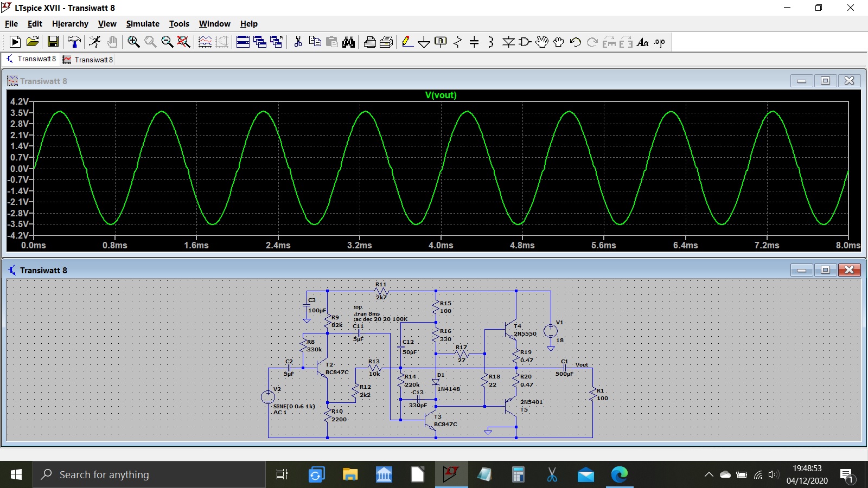Open the Window menu

(214, 24)
